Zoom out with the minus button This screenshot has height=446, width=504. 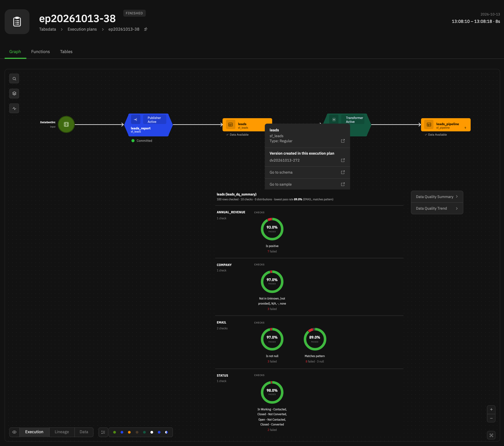click(x=491, y=418)
